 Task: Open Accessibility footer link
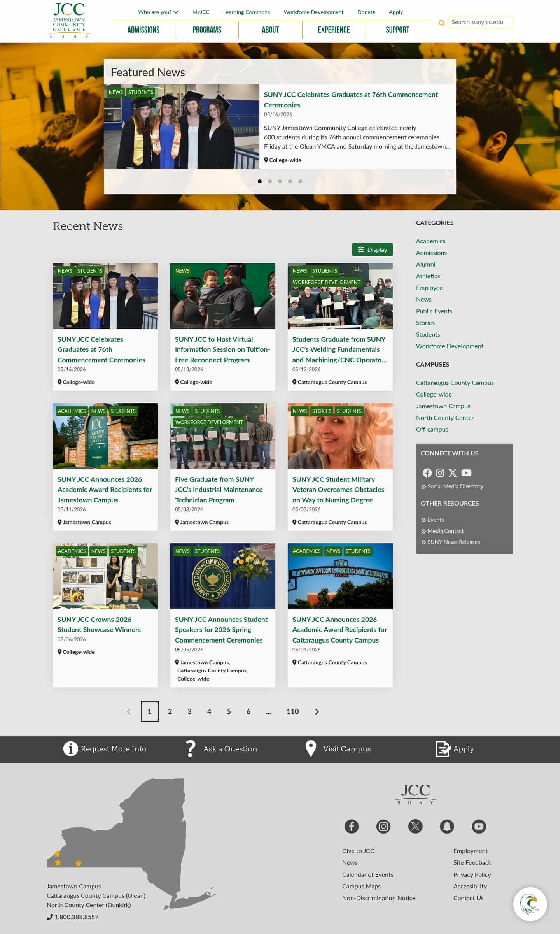tap(470, 886)
